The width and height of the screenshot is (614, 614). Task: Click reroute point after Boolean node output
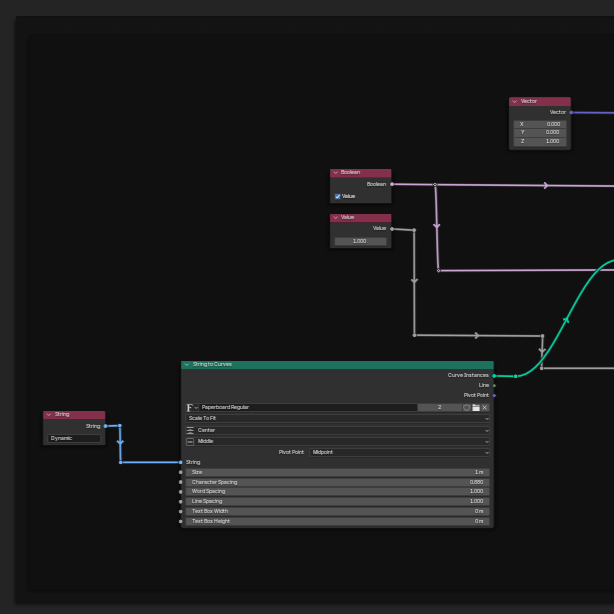point(435,184)
